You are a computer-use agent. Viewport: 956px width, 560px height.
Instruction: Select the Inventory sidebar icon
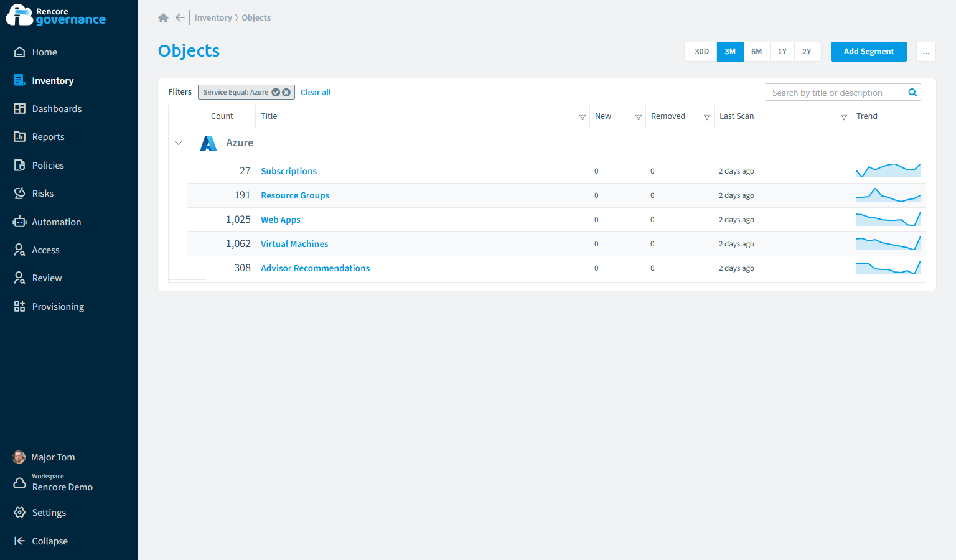(20, 80)
